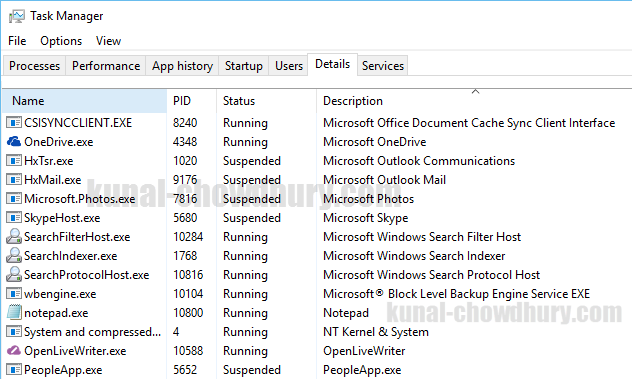This screenshot has height=379, width=632.
Task: Select the notepad.exe name text
Action: coord(56,313)
